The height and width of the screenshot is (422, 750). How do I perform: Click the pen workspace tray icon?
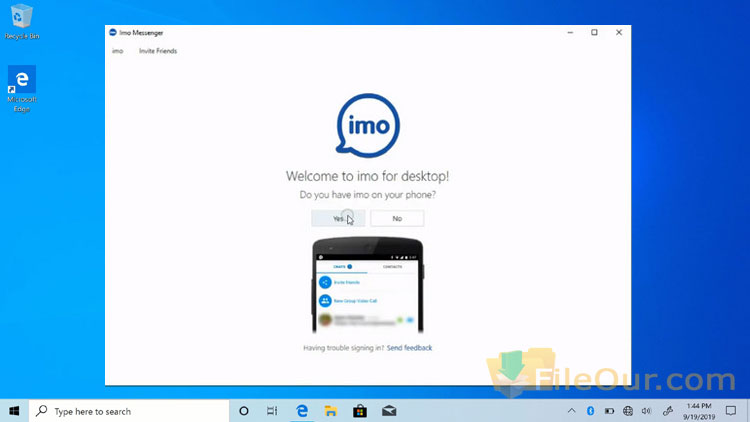(668, 411)
